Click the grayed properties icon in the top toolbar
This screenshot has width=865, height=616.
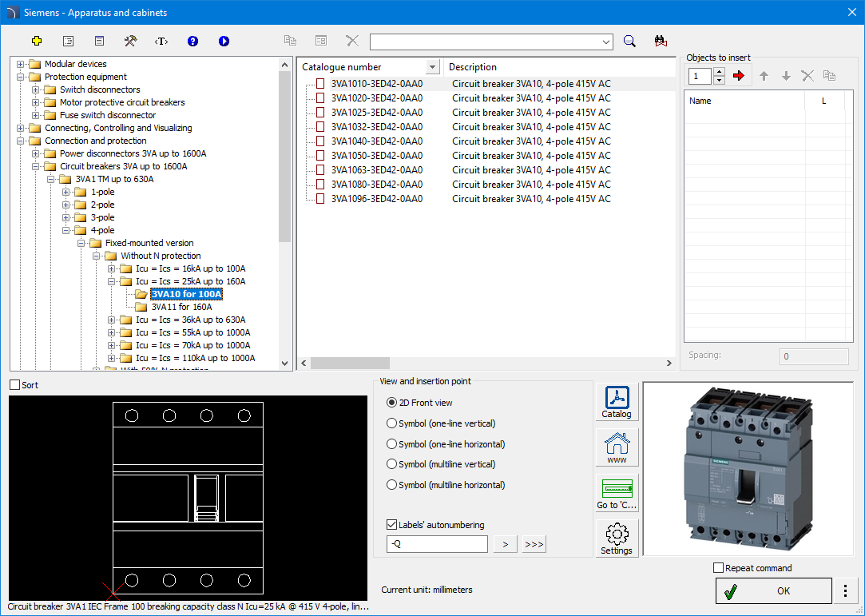coord(321,41)
